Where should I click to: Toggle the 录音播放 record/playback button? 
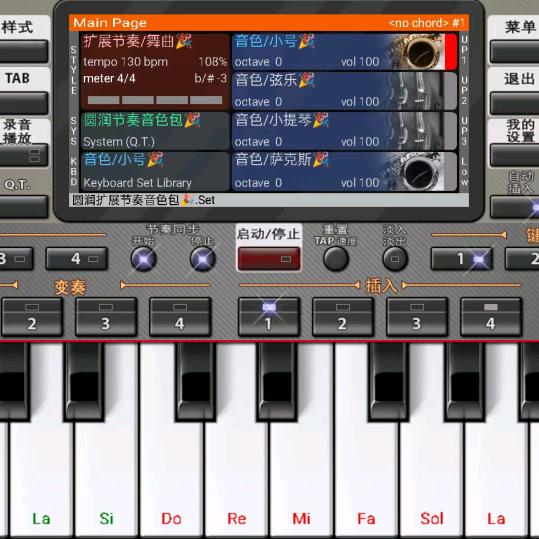[x=23, y=155]
